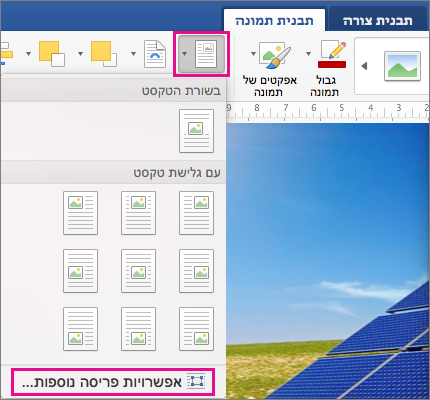Switch to the תבנית צורה tab
Image resolution: width=430 pixels, height=400 pixels.
378,21
